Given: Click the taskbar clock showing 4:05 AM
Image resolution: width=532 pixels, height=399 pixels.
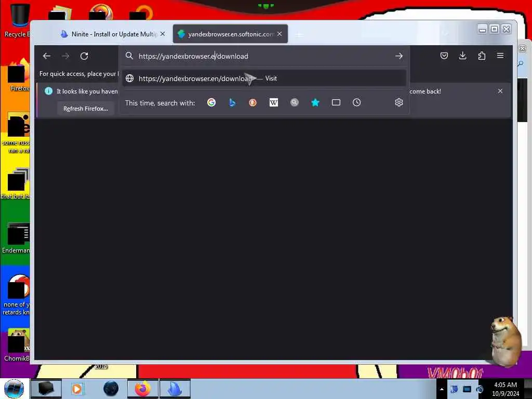Looking at the screenshot, I should [x=506, y=389].
